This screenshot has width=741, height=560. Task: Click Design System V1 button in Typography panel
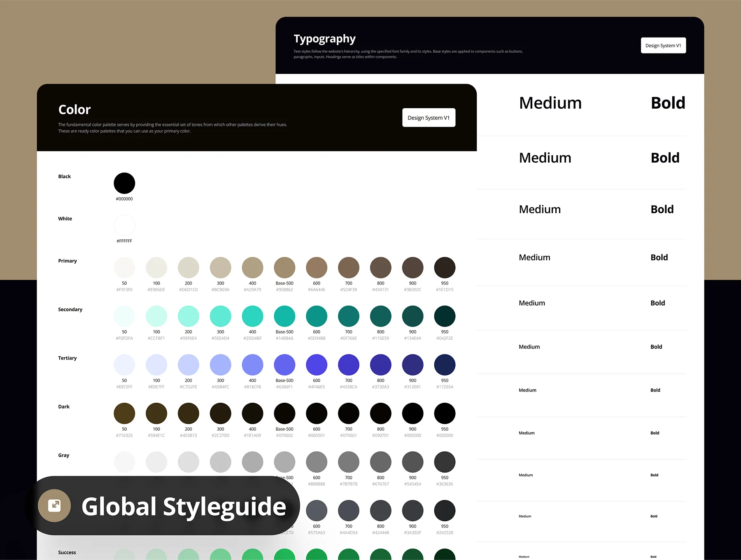coord(663,45)
